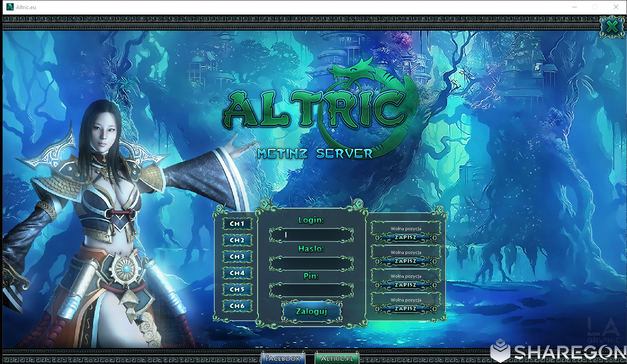
Task: Click Zapisz in the third account slot
Action: pyautogui.click(x=406, y=285)
